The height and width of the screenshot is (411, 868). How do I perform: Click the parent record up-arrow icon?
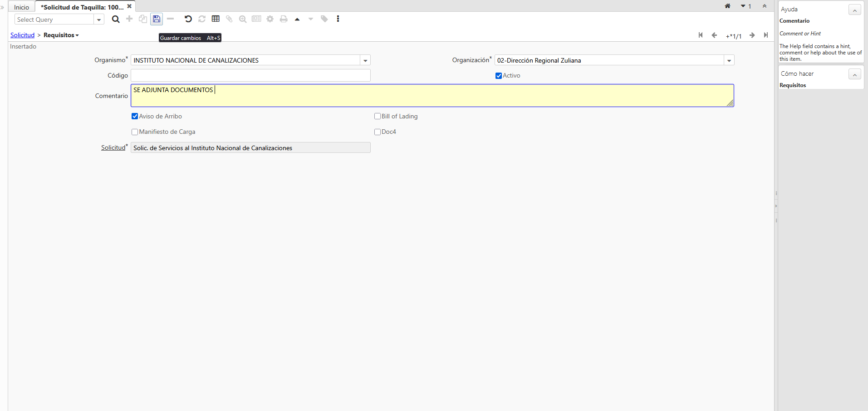[x=297, y=19]
